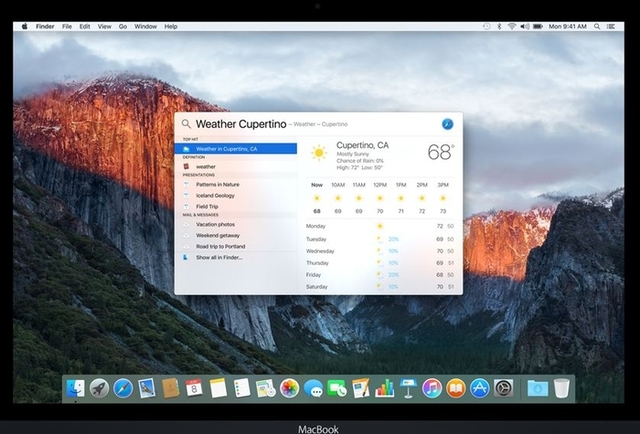
Task: Click the Thursday forecast row
Action: [x=380, y=263]
